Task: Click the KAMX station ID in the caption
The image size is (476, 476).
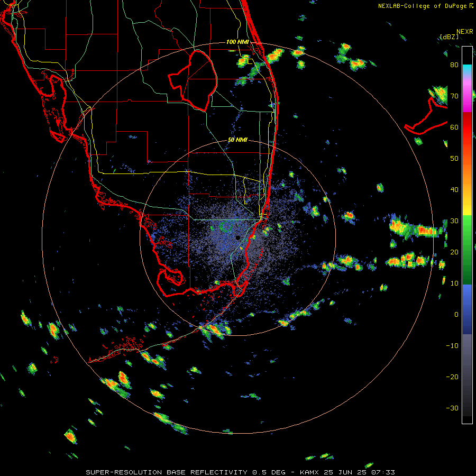Action: pyautogui.click(x=310, y=472)
